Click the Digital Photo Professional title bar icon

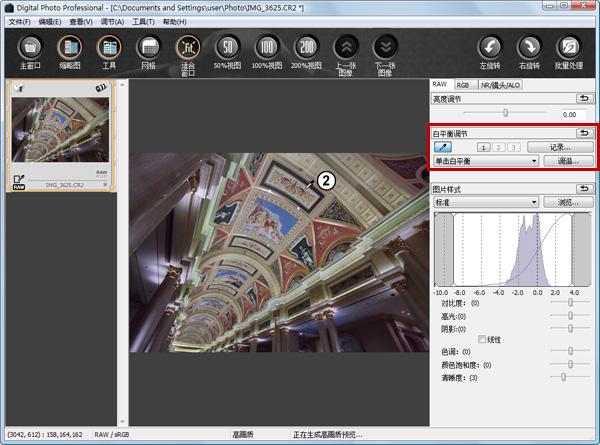pyautogui.click(x=9, y=8)
